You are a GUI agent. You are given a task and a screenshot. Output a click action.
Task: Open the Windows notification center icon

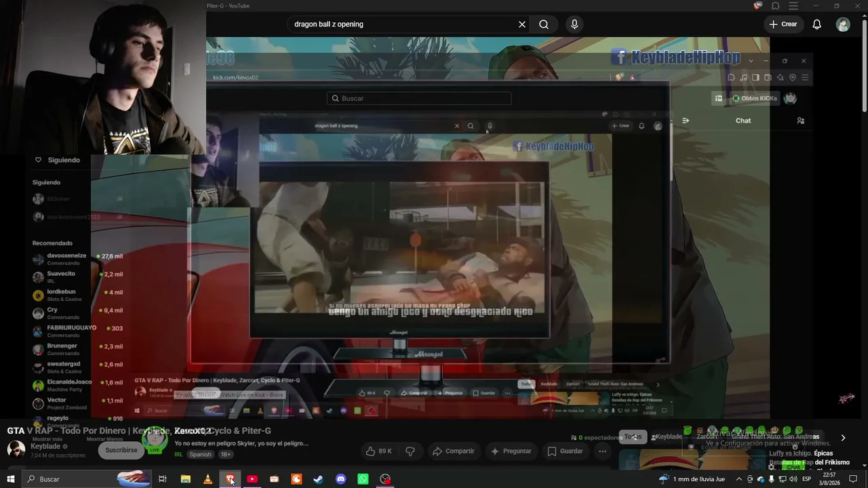pos(853,479)
